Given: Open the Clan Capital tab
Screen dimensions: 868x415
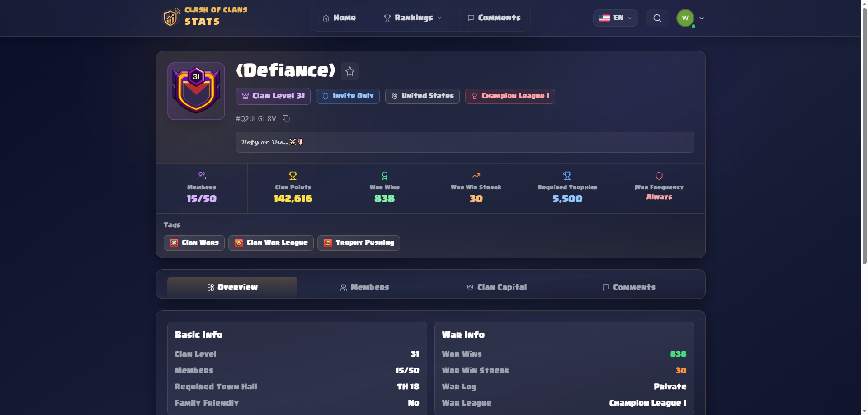Looking at the screenshot, I should tap(496, 287).
